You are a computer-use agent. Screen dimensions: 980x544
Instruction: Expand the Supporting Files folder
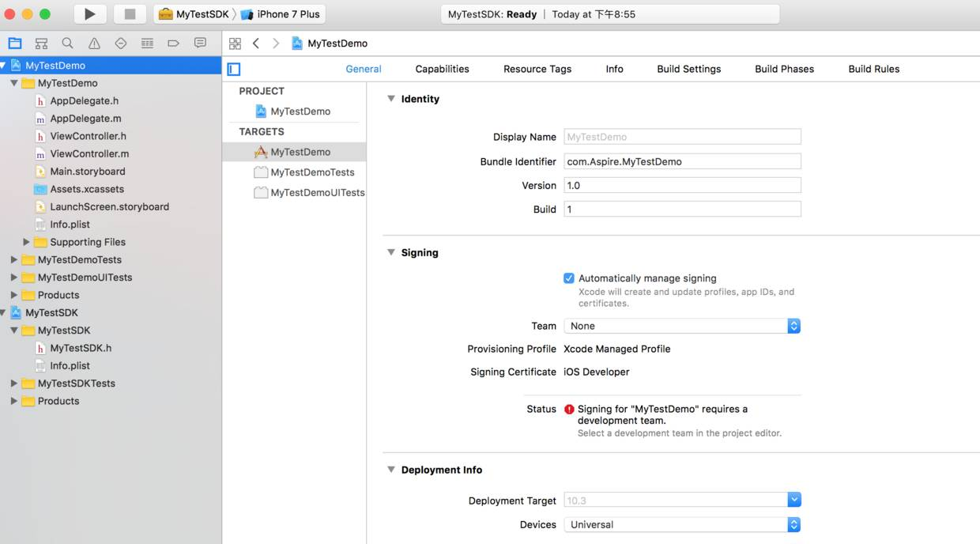click(x=26, y=242)
